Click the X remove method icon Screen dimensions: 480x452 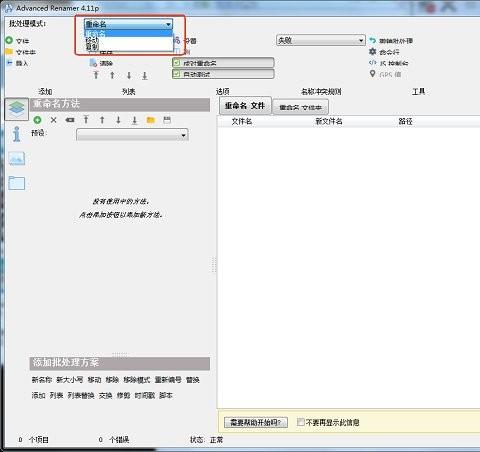[x=53, y=120]
